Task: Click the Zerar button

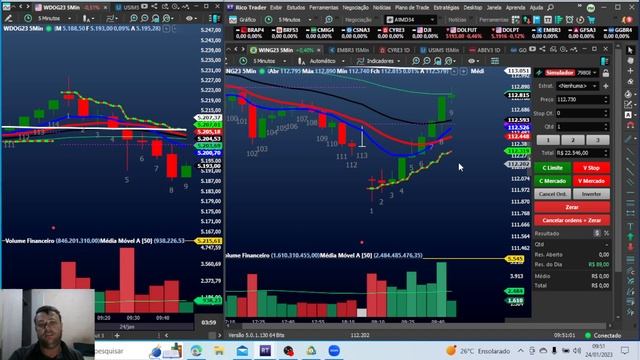Action: [x=572, y=207]
